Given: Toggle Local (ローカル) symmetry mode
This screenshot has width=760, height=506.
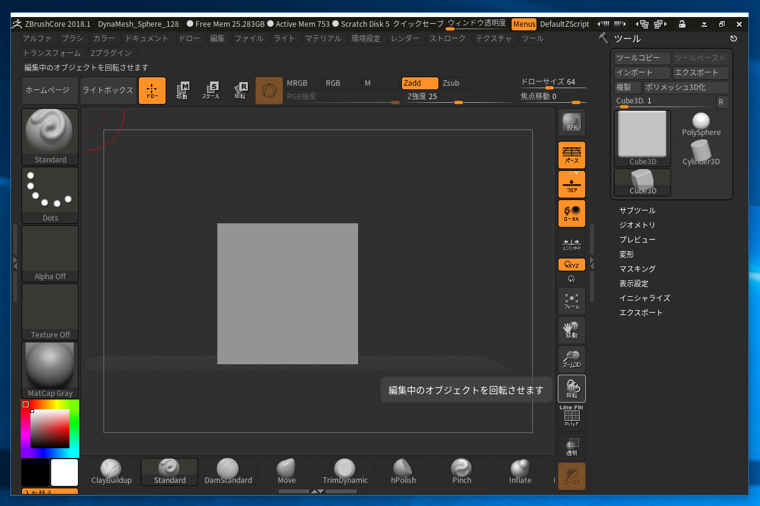Looking at the screenshot, I should tap(572, 213).
